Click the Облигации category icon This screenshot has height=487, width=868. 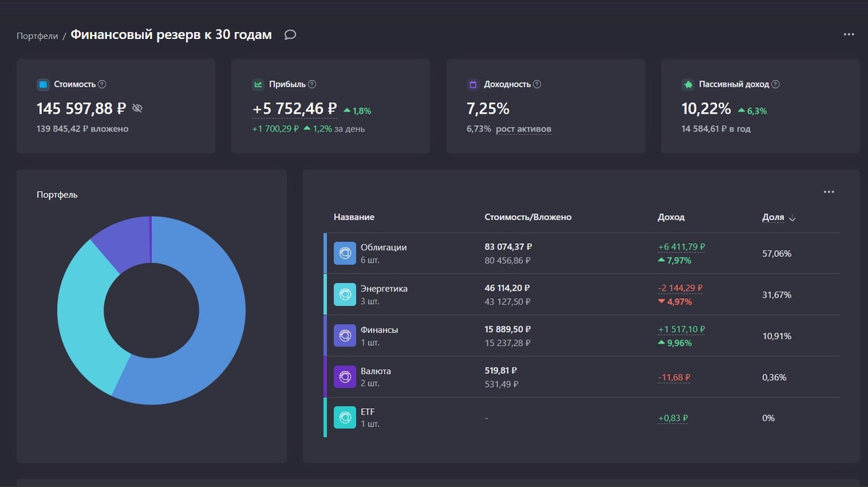tap(344, 253)
